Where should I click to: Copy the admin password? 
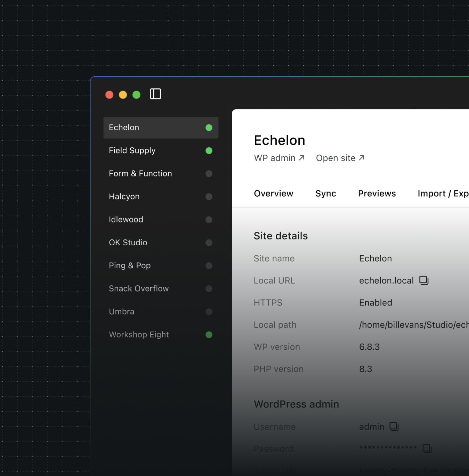pos(427,448)
